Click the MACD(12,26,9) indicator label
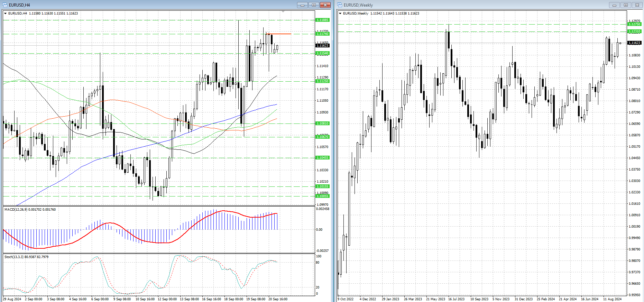 point(30,210)
